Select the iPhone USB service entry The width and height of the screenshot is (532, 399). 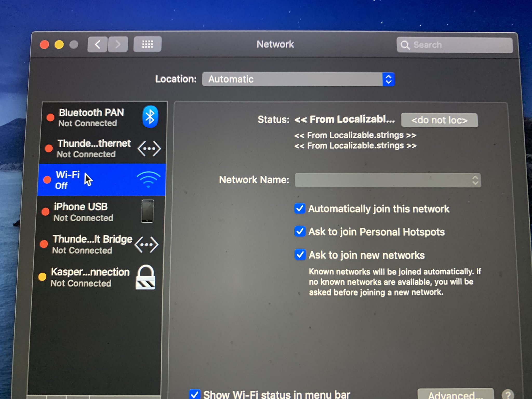tap(83, 212)
